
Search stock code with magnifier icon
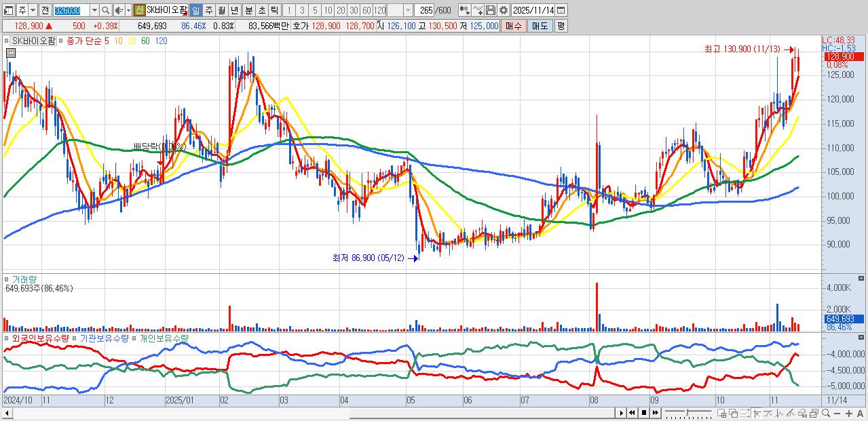(x=105, y=11)
